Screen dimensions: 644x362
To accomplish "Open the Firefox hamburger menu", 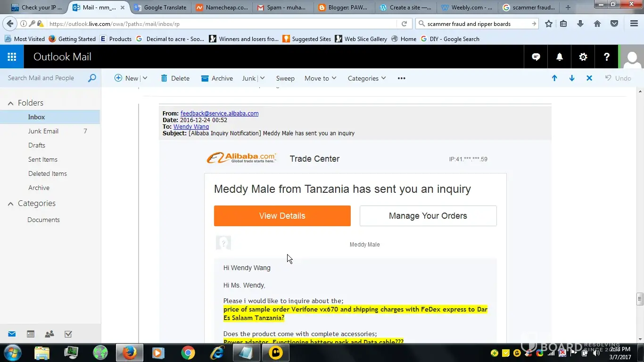I will 634,24.
